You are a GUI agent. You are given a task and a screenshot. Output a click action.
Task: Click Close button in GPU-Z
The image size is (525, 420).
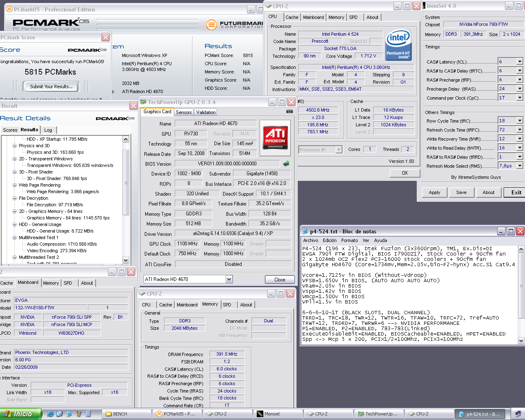click(x=280, y=280)
